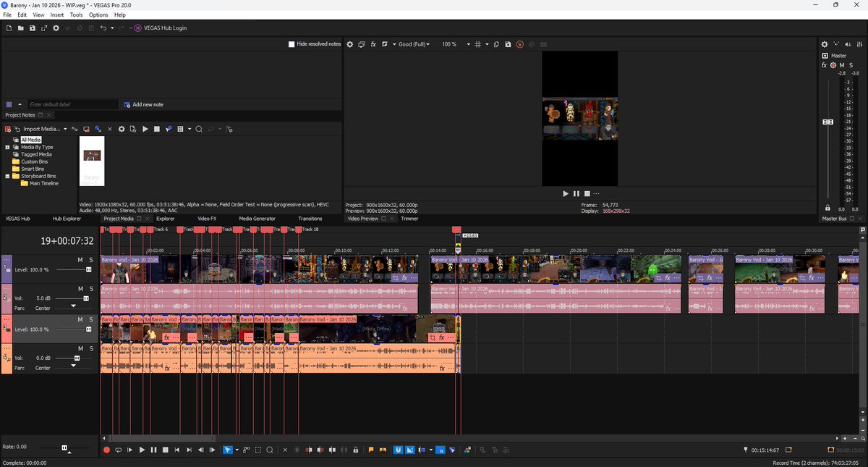Mute audio track 2 with M button
The width and height of the screenshot is (868, 467).
[x=80, y=289]
